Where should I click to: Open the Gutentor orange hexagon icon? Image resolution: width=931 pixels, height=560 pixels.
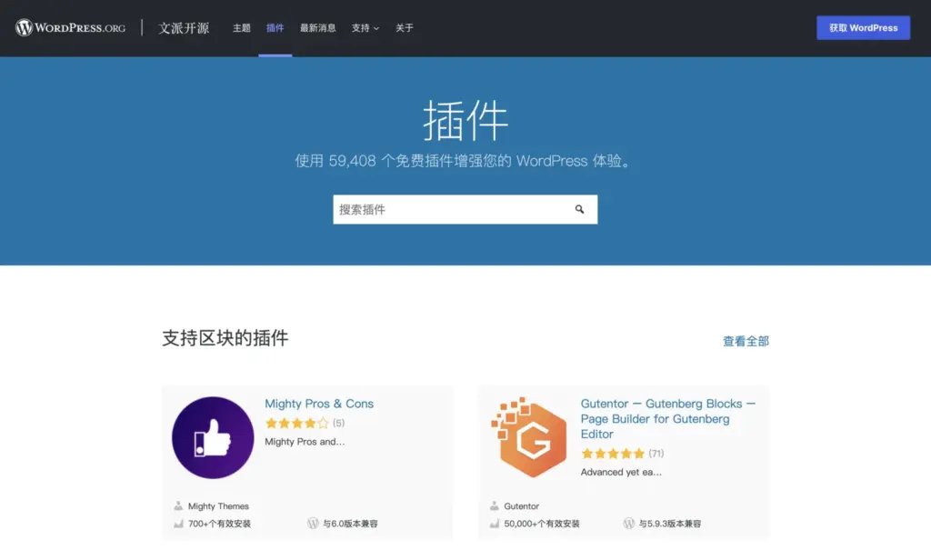coord(529,437)
